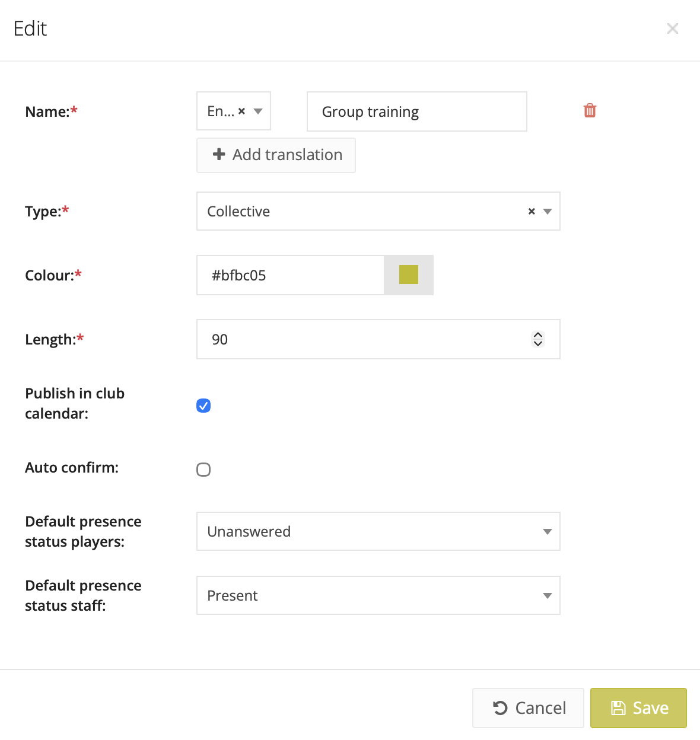Viewport: 700px width, 740px height.
Task: Open the language dropdown for Name
Action: point(258,111)
